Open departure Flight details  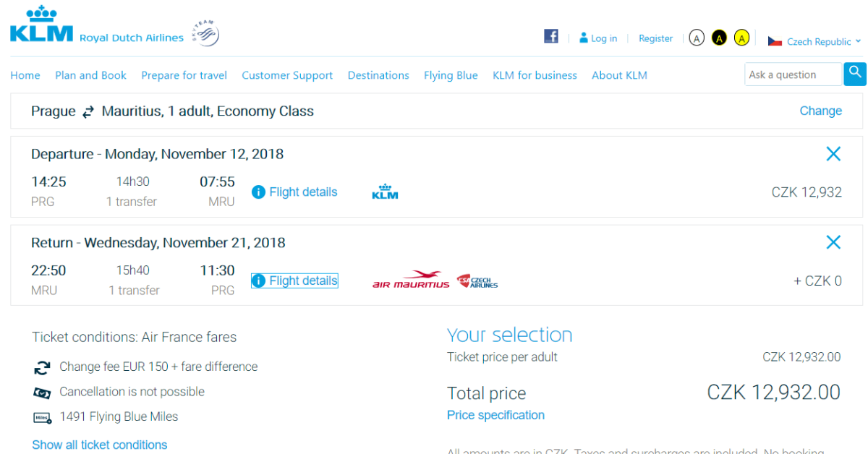click(295, 192)
